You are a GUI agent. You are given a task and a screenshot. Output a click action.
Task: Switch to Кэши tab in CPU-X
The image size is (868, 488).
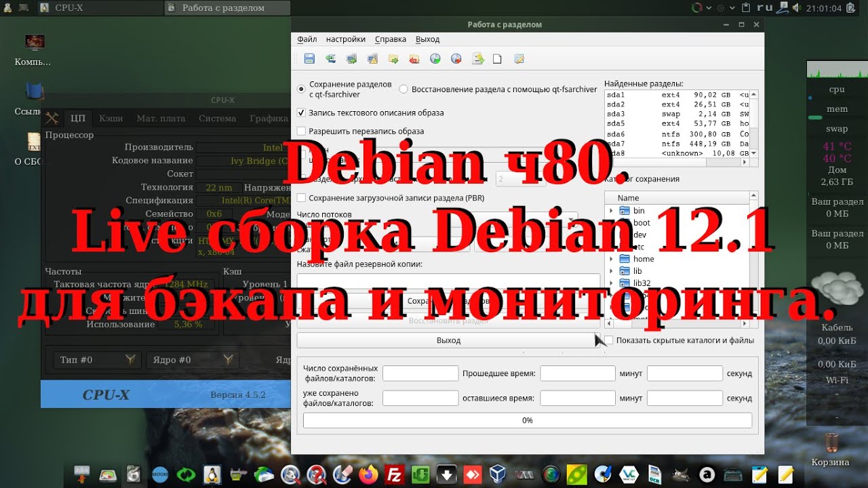(111, 118)
